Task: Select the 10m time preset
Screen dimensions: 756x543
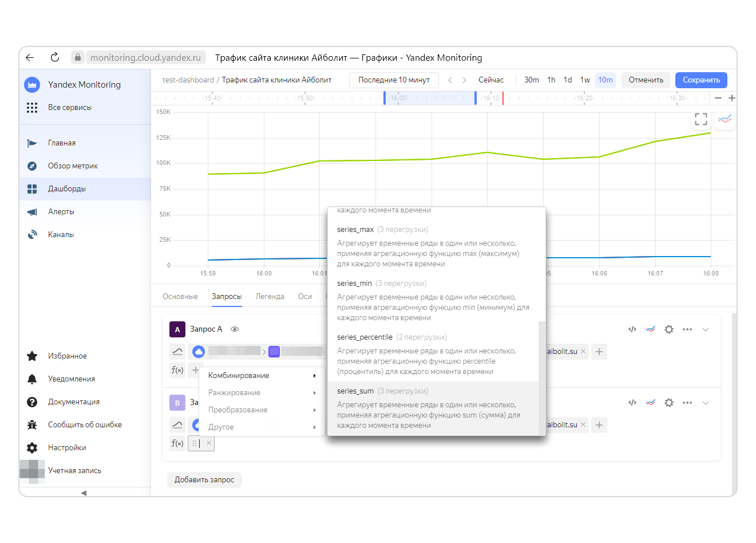Action: [x=605, y=80]
